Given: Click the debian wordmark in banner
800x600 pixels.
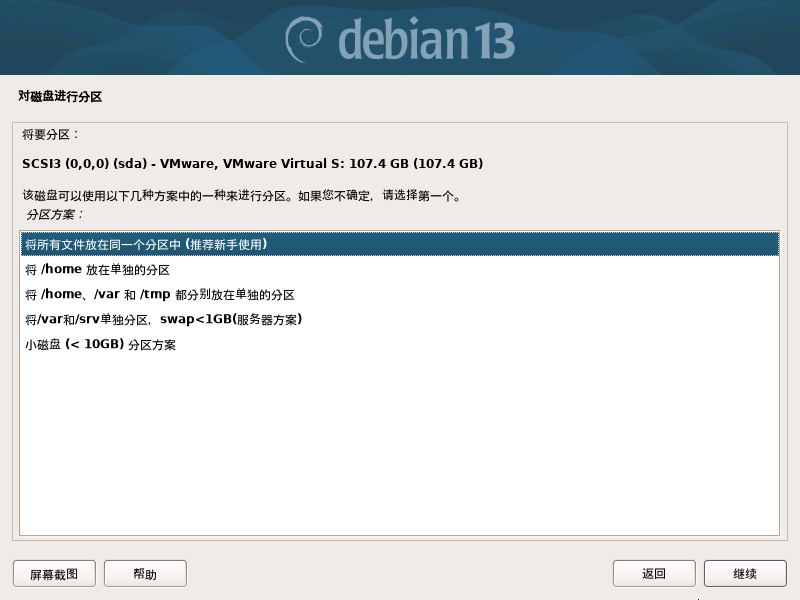Looking at the screenshot, I should [403, 39].
